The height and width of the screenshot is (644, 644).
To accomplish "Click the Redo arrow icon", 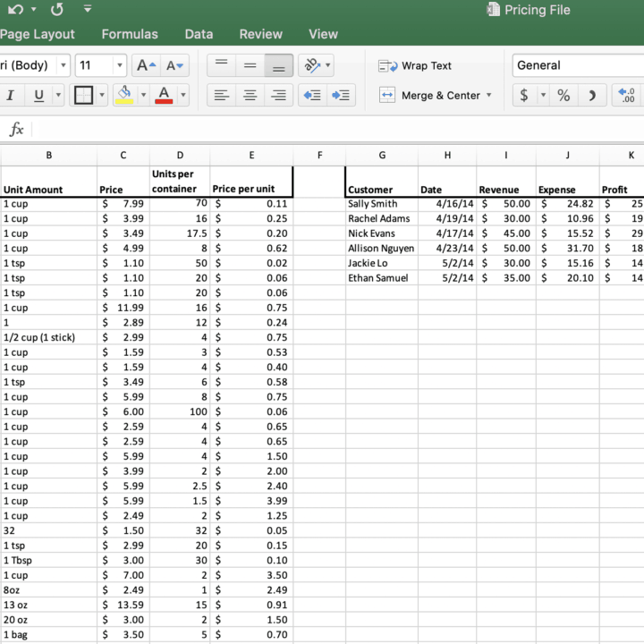I will click(x=57, y=10).
